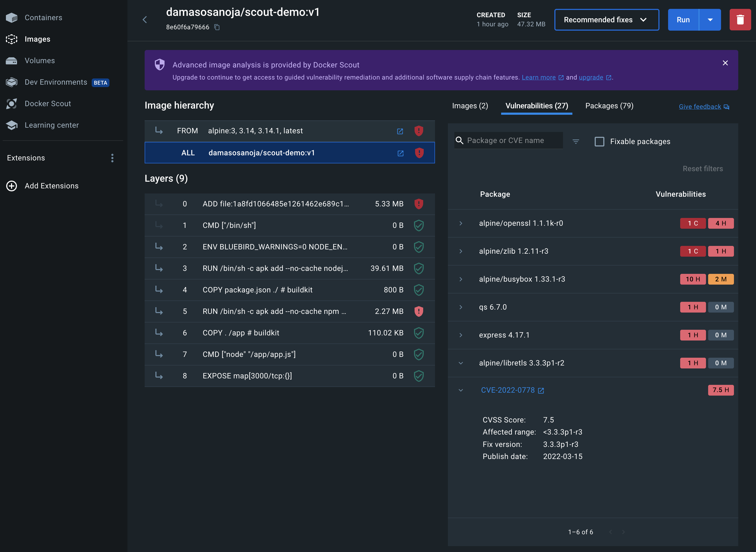Copy the image ID 8e60f6a79666
Image resolution: width=756 pixels, height=552 pixels.
(217, 27)
